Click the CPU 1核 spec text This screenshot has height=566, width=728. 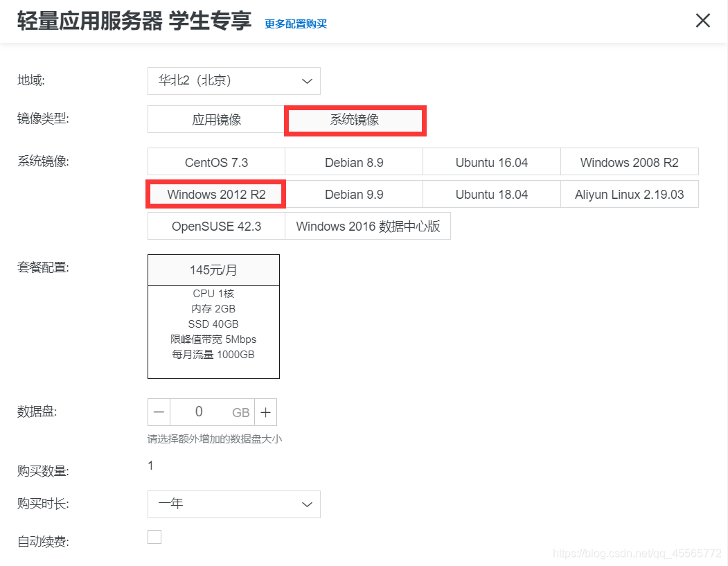click(213, 294)
